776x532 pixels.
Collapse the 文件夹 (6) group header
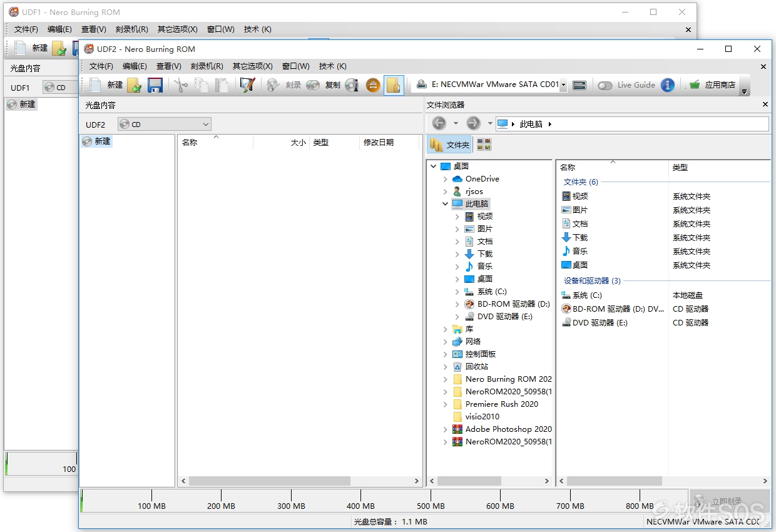(x=581, y=182)
